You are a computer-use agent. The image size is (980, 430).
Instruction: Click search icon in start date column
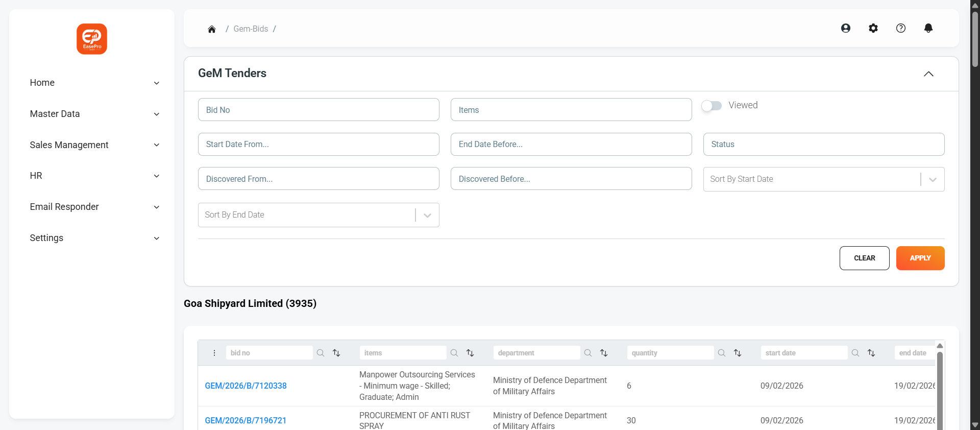(x=855, y=353)
